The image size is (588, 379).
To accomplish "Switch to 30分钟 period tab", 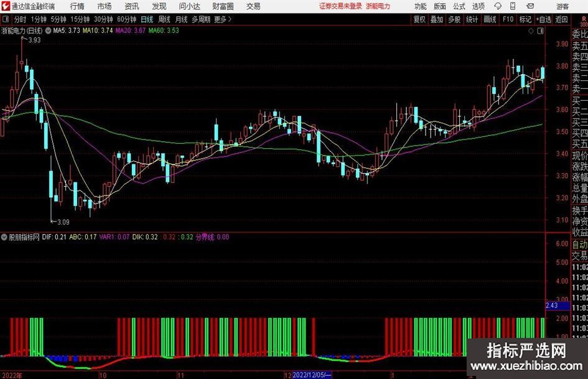I will (x=103, y=19).
